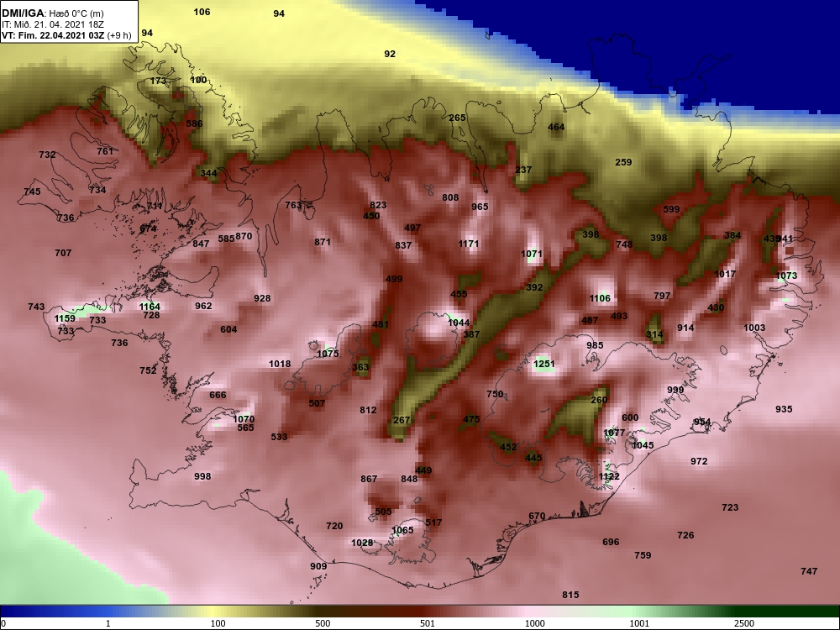Click the map value '812'
Viewport: 840px width, 630px height.
point(368,410)
